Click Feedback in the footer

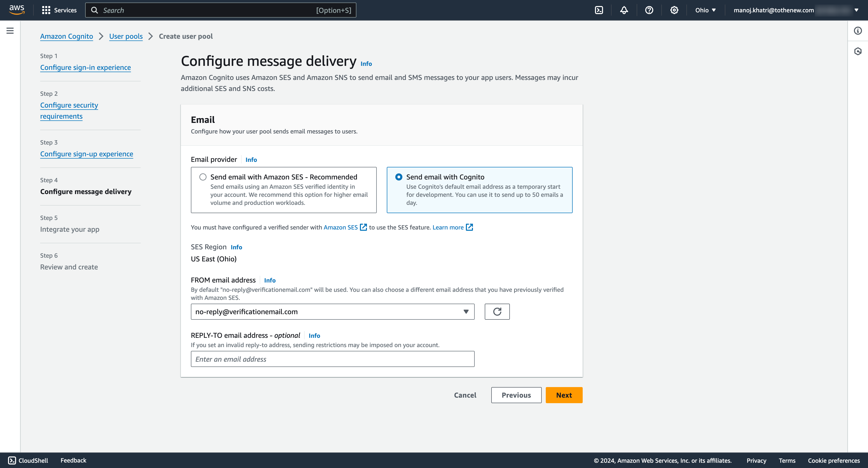[73, 460]
